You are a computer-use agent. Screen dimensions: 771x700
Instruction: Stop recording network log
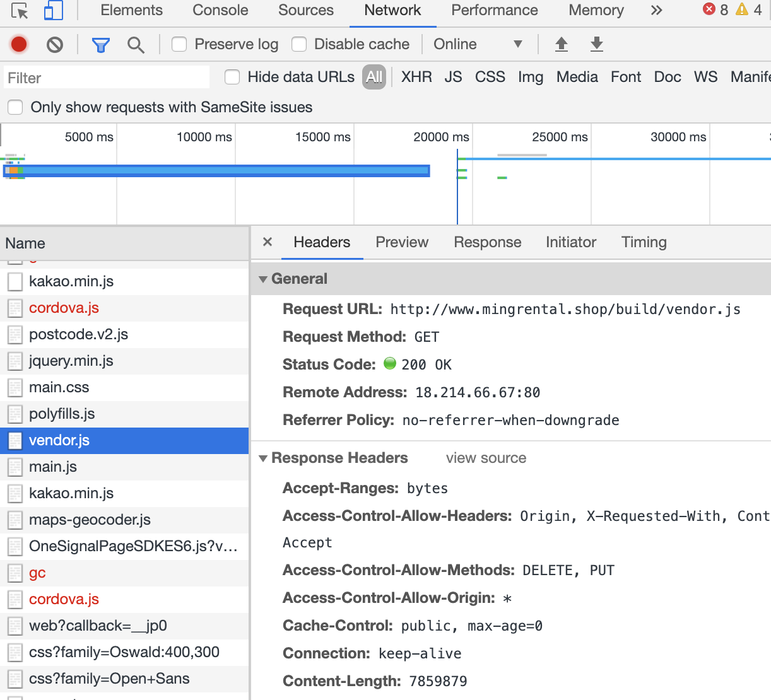(19, 44)
